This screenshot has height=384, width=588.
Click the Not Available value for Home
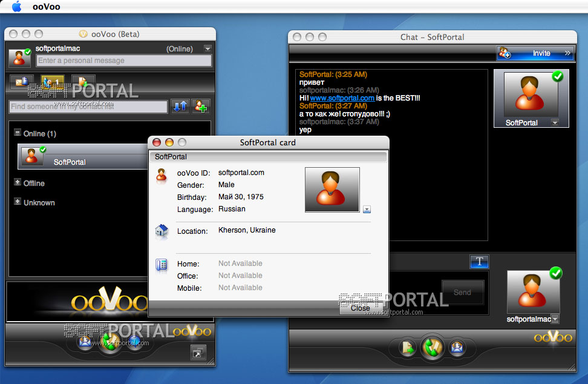[x=240, y=263]
